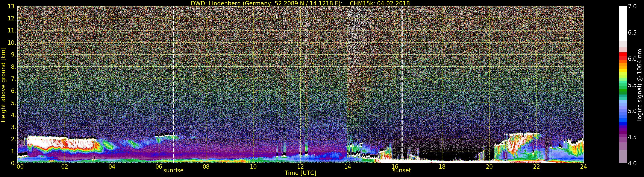Select the 'CHM15k: 04-02-2018' date label
The height and width of the screenshot is (177, 644).
pos(380,3)
